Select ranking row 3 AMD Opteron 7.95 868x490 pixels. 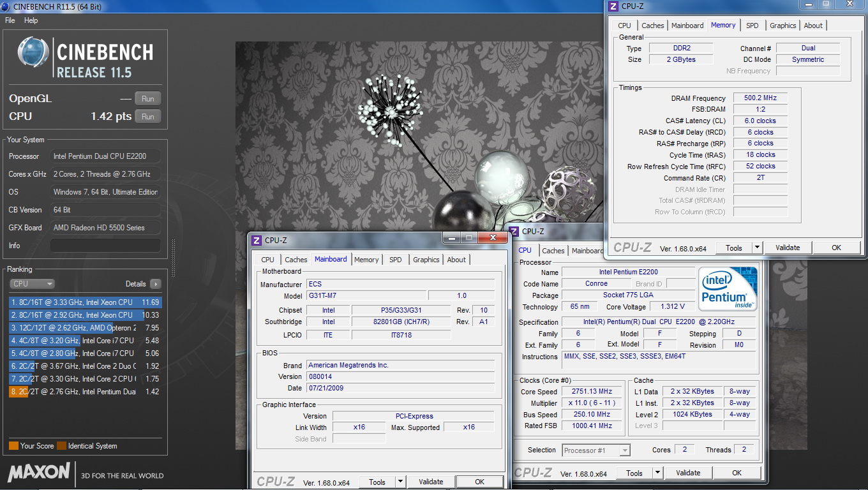point(85,328)
